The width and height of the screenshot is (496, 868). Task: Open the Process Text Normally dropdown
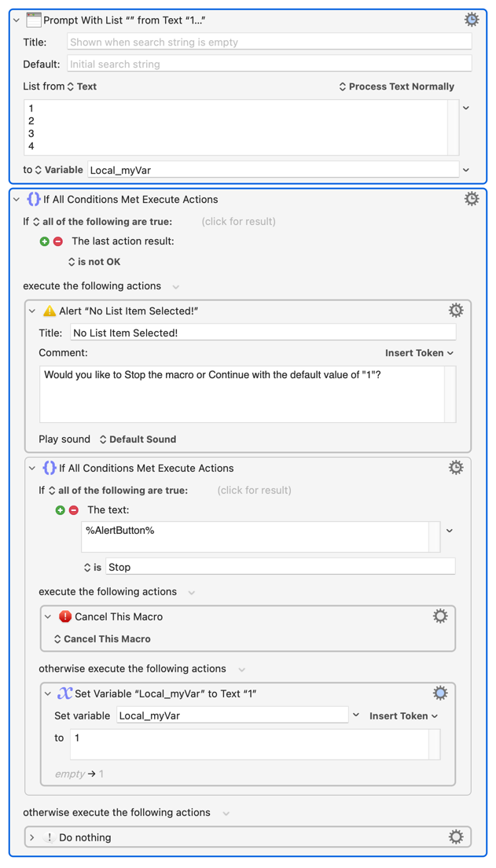[396, 86]
